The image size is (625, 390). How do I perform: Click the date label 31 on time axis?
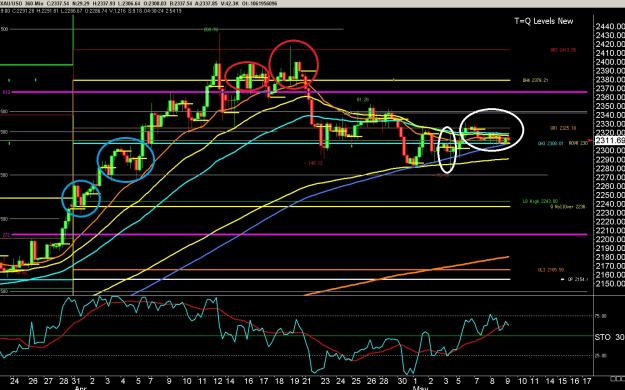tap(77, 381)
